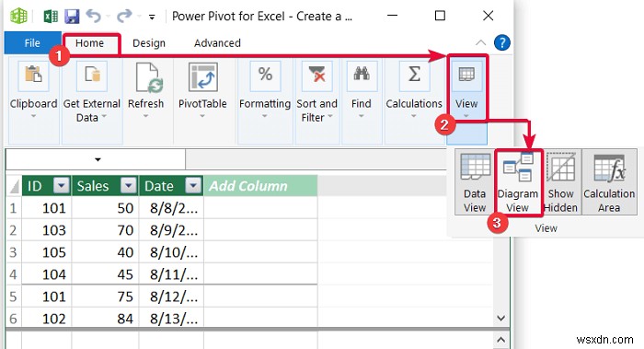Click lower pane scroll up arrow
Screen dimensions: 644x349
(x=500, y=340)
